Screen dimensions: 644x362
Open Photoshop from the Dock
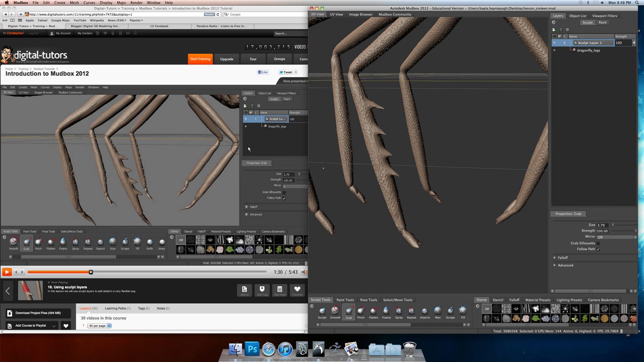pyautogui.click(x=252, y=349)
